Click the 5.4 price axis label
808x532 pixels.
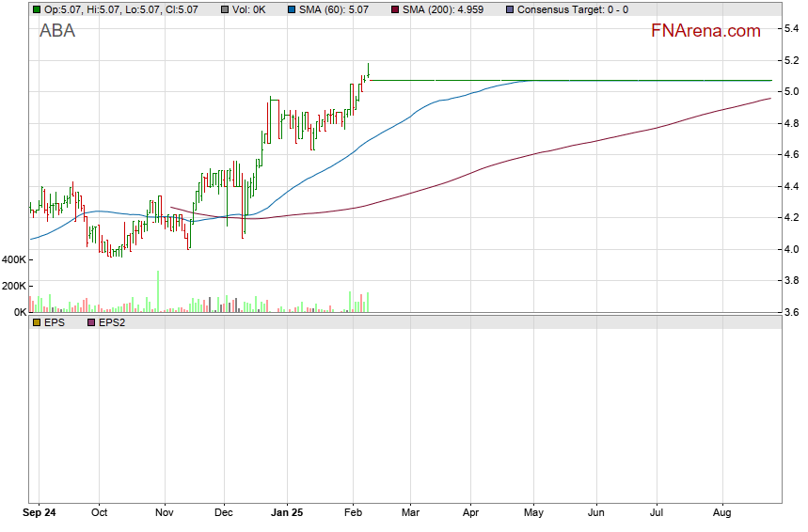[792, 29]
